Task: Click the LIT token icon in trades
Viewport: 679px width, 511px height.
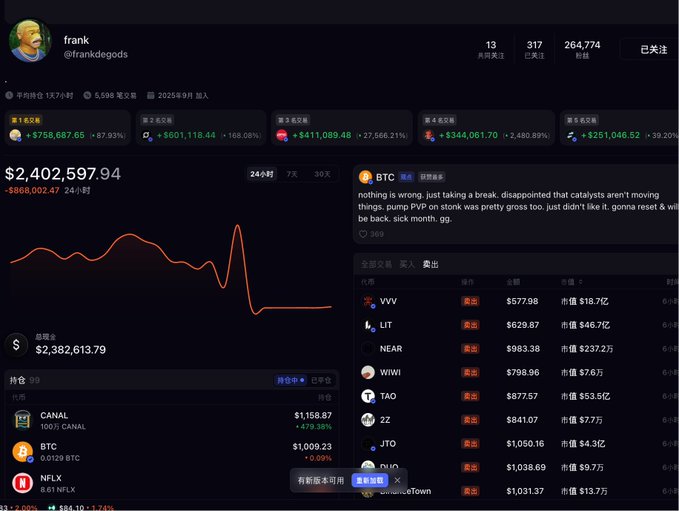Action: (368, 325)
